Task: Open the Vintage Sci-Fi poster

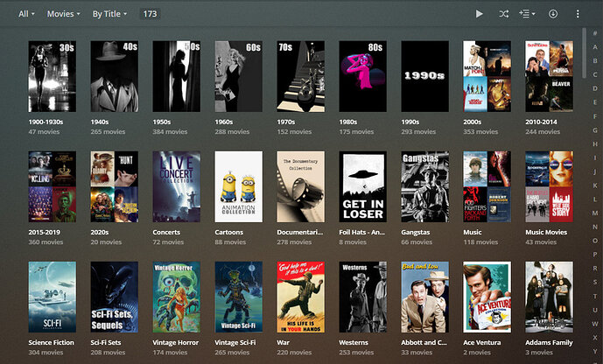Action: click(238, 297)
